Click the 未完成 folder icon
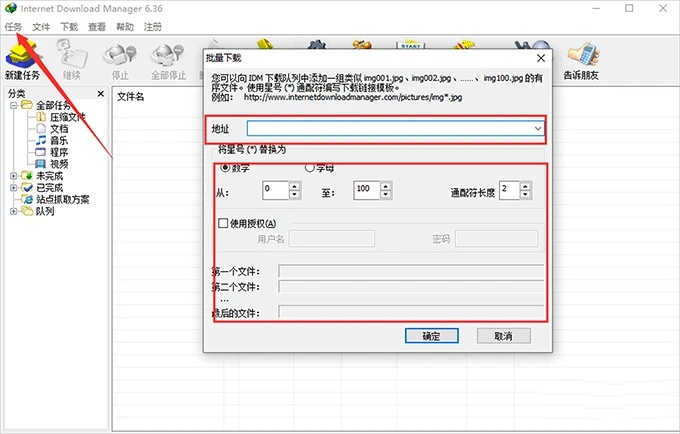The width and height of the screenshot is (680, 434). tap(27, 176)
